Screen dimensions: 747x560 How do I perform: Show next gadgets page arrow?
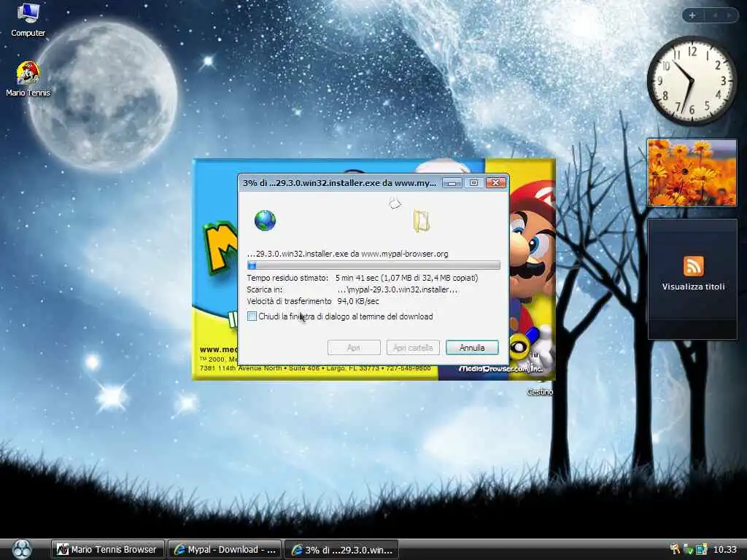729,15
